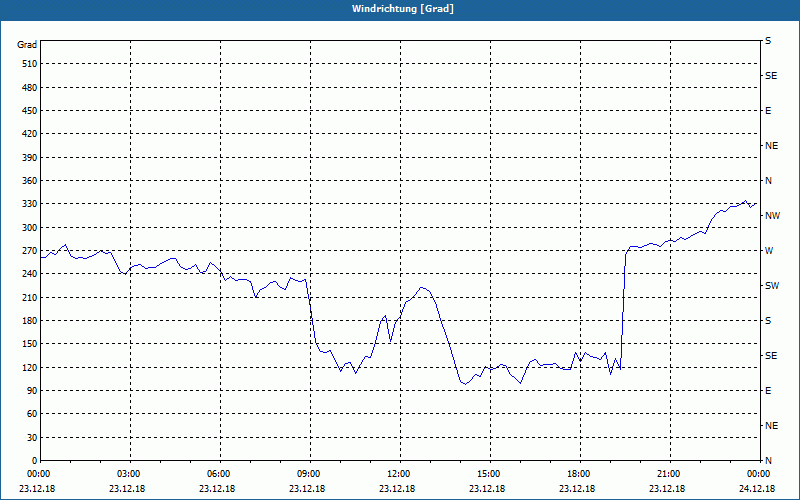Click the 23.12.18 date under 12:00
Screen dimensions: 800x500
(x=397, y=489)
